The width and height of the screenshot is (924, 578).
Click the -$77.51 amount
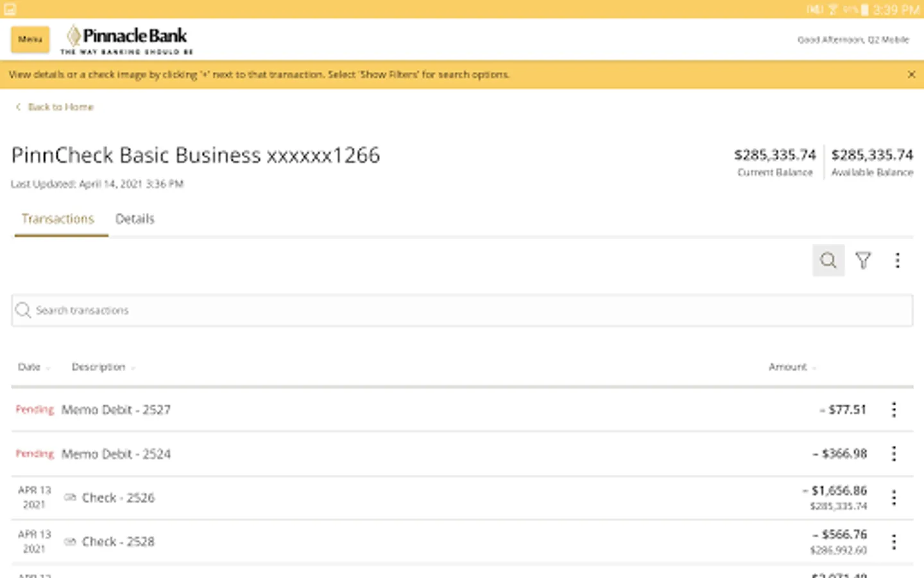click(843, 410)
